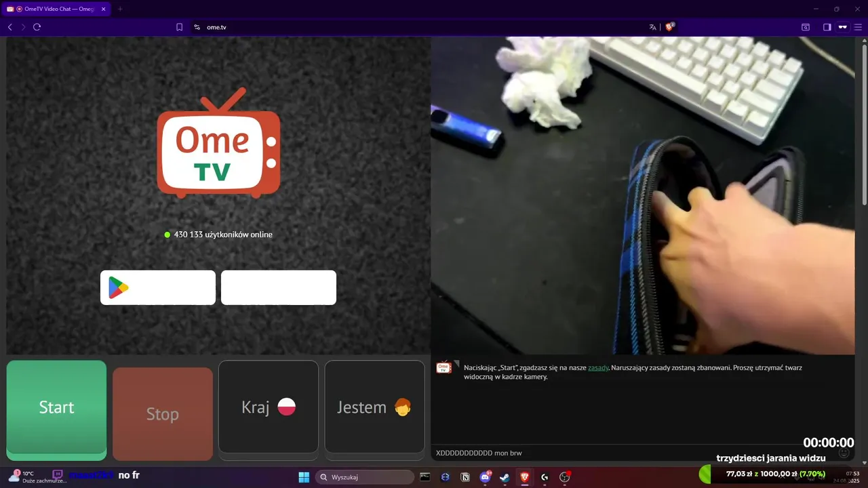Viewport: 868px width, 488px height.
Task: Toggle the browser sidebar panel
Action: coord(827,27)
